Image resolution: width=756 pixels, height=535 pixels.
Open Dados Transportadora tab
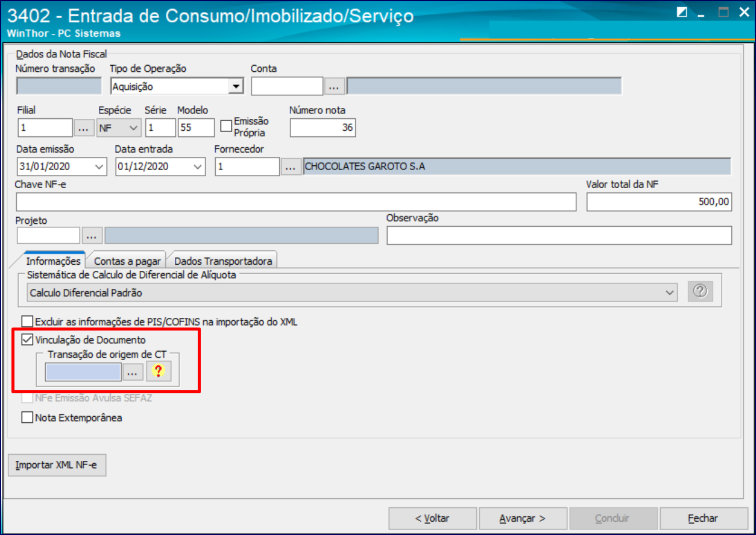[222, 261]
